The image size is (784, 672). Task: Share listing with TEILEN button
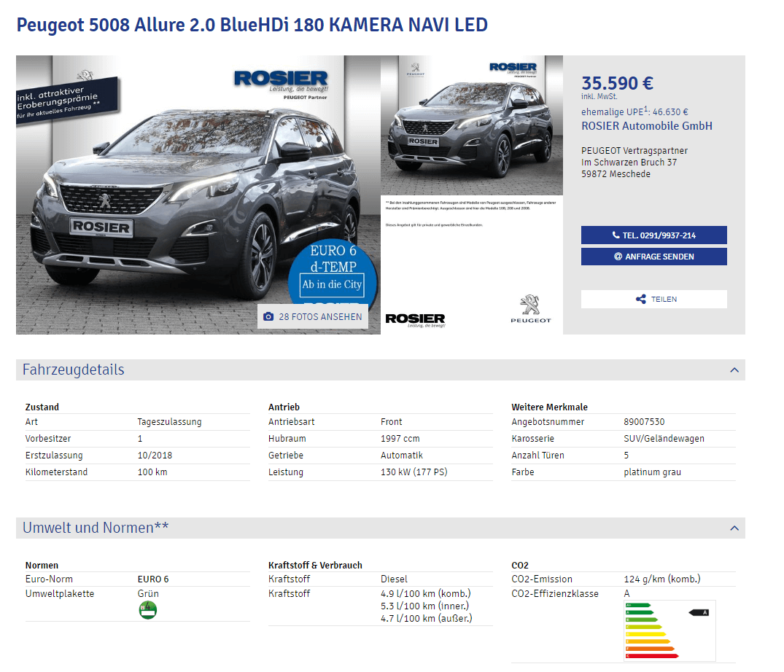[x=653, y=300]
